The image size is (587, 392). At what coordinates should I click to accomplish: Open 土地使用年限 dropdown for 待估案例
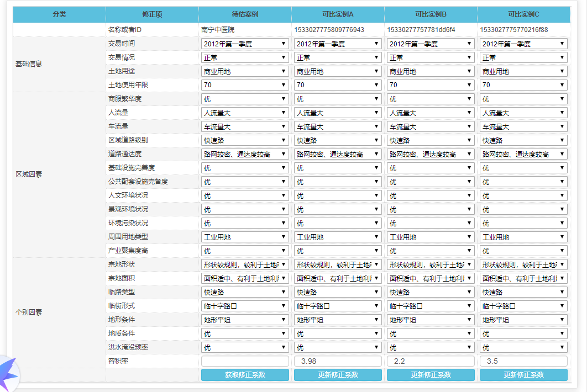(x=245, y=85)
